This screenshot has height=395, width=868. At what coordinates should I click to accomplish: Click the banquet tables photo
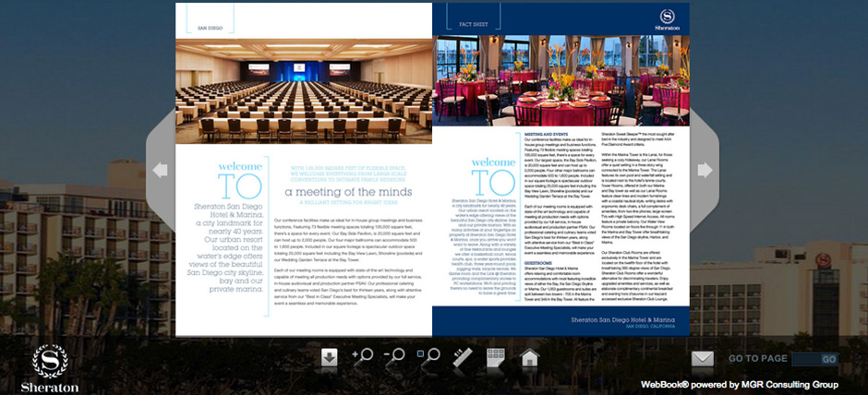(x=561, y=81)
